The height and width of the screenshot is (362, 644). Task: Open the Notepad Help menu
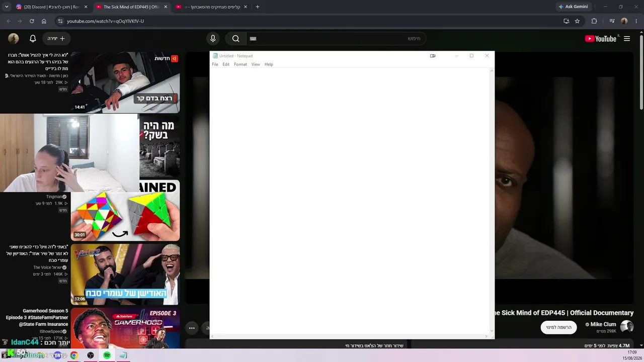click(269, 64)
